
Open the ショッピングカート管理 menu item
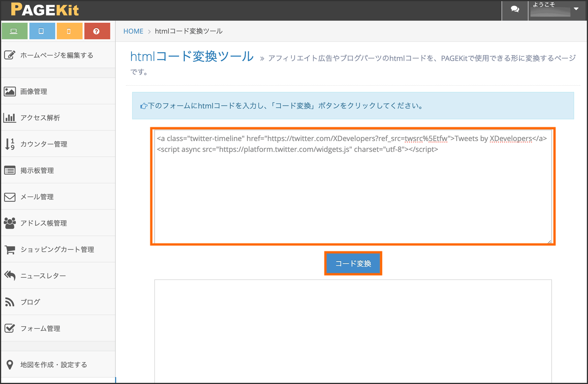tap(58, 249)
